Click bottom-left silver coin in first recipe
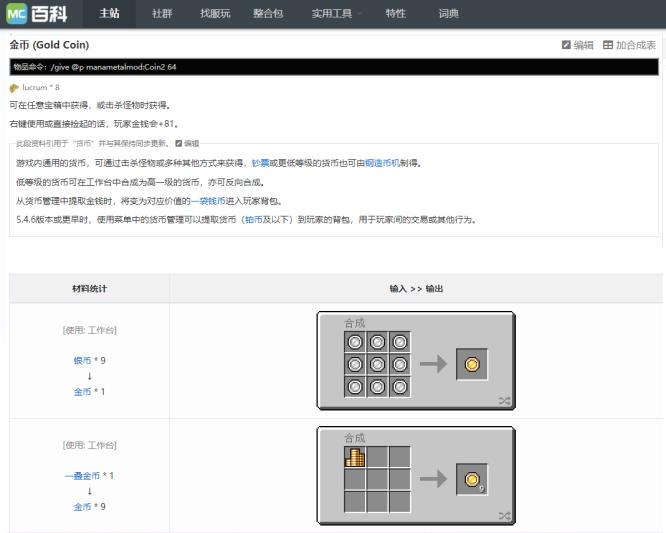The width and height of the screenshot is (666, 533). pos(355,387)
